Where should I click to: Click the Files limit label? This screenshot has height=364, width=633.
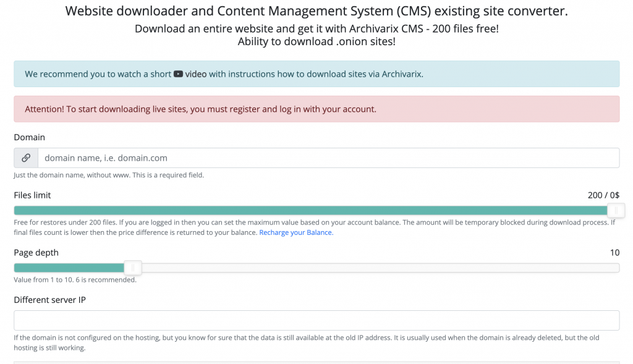32,195
